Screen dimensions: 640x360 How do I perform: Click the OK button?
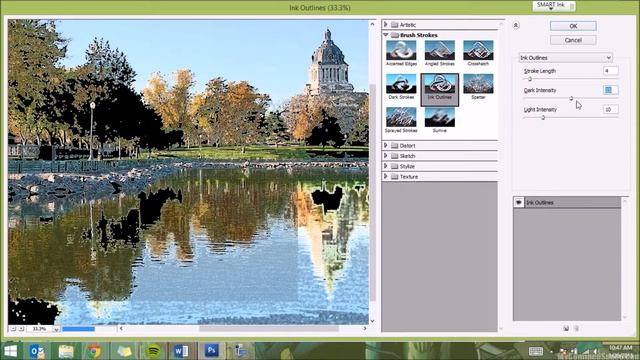tap(573, 26)
